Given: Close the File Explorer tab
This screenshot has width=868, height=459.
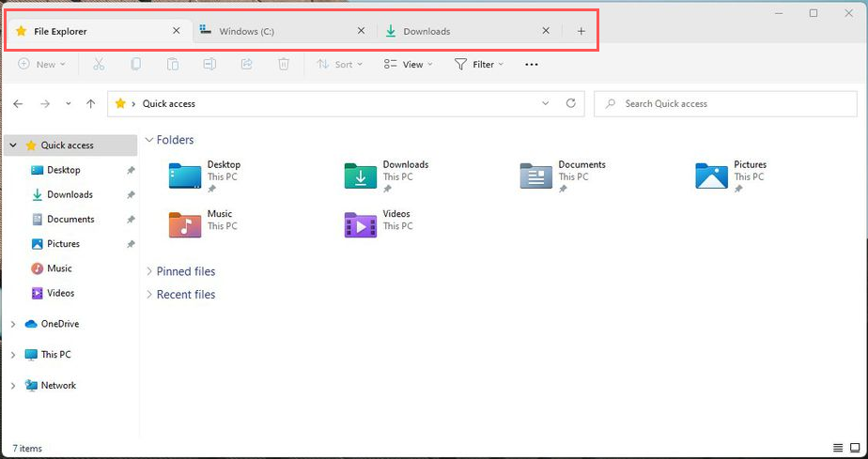Looking at the screenshot, I should pyautogui.click(x=177, y=31).
